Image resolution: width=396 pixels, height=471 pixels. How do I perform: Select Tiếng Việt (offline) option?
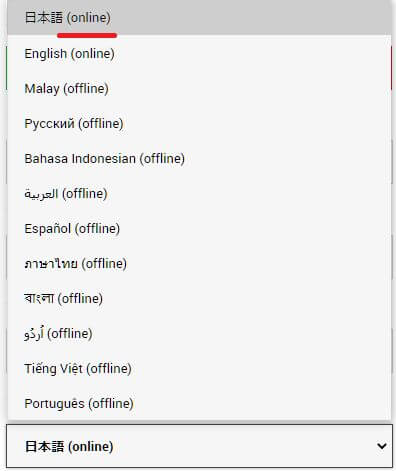(199, 368)
